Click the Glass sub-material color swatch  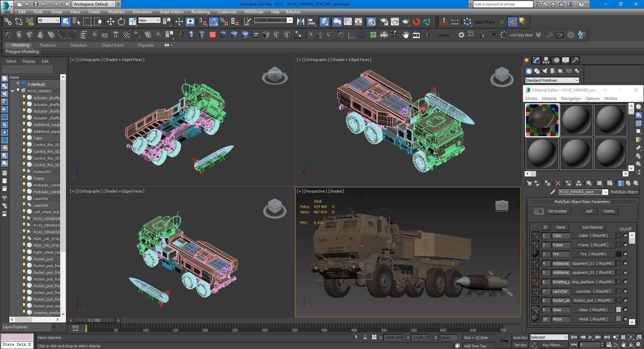[x=619, y=310]
